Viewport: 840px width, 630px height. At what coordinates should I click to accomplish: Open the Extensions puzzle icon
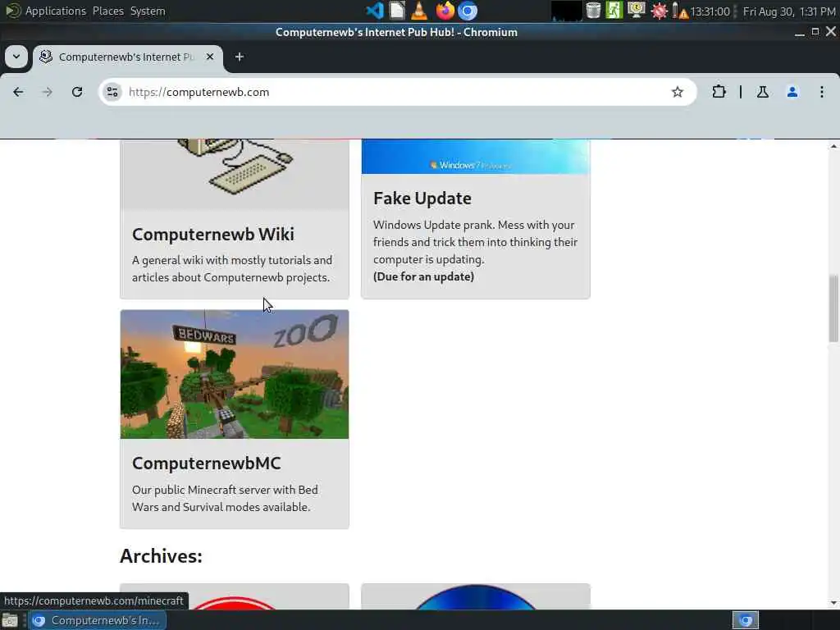pos(719,92)
